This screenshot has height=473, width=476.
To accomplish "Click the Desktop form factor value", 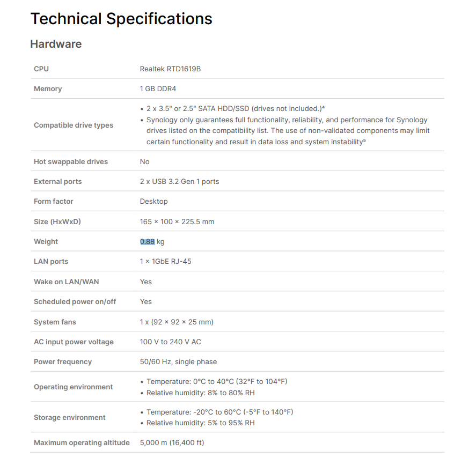I will pyautogui.click(x=153, y=202).
